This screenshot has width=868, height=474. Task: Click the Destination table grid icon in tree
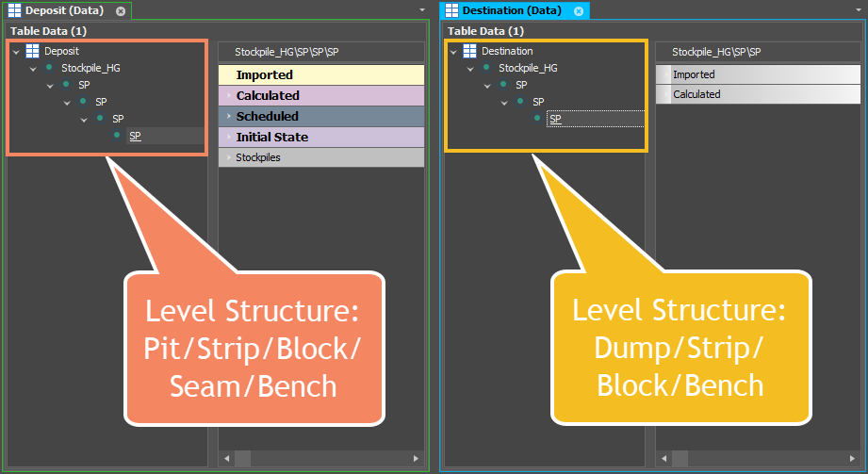[469, 51]
